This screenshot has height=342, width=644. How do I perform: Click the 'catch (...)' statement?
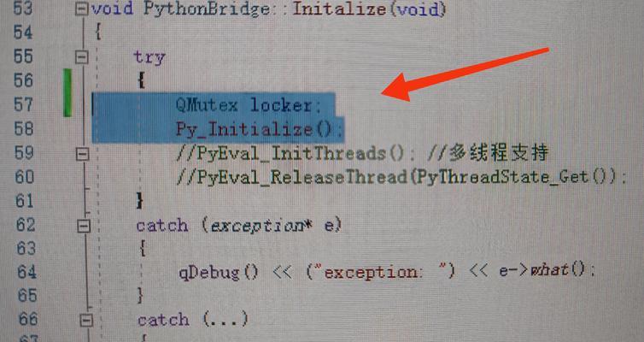tap(193, 320)
